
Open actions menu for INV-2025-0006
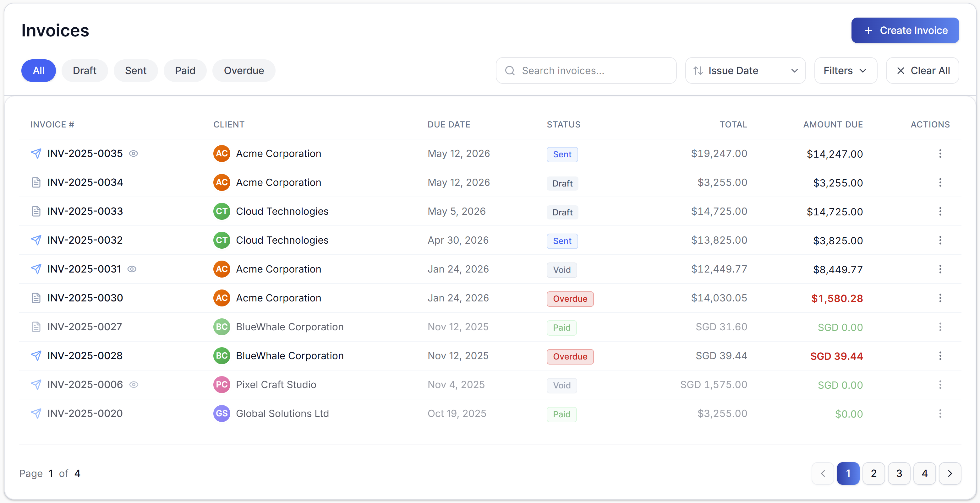click(x=940, y=385)
